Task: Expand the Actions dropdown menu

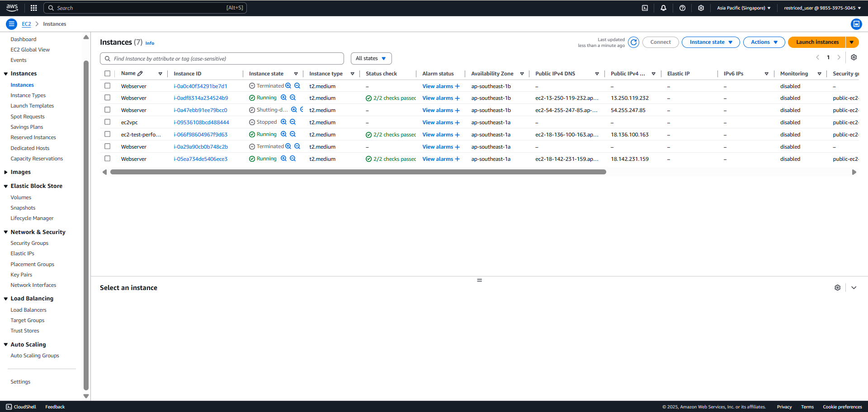Action: [764, 42]
